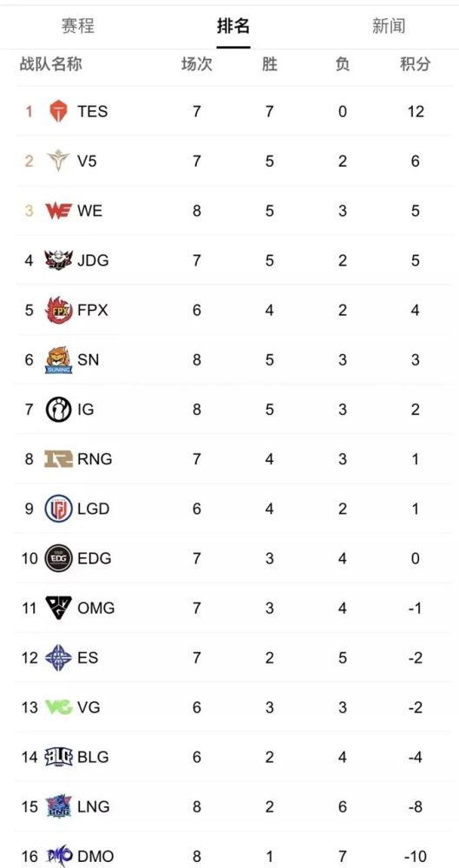Click the V5 team logo icon
Viewport: 459px width, 868px height.
[58, 161]
